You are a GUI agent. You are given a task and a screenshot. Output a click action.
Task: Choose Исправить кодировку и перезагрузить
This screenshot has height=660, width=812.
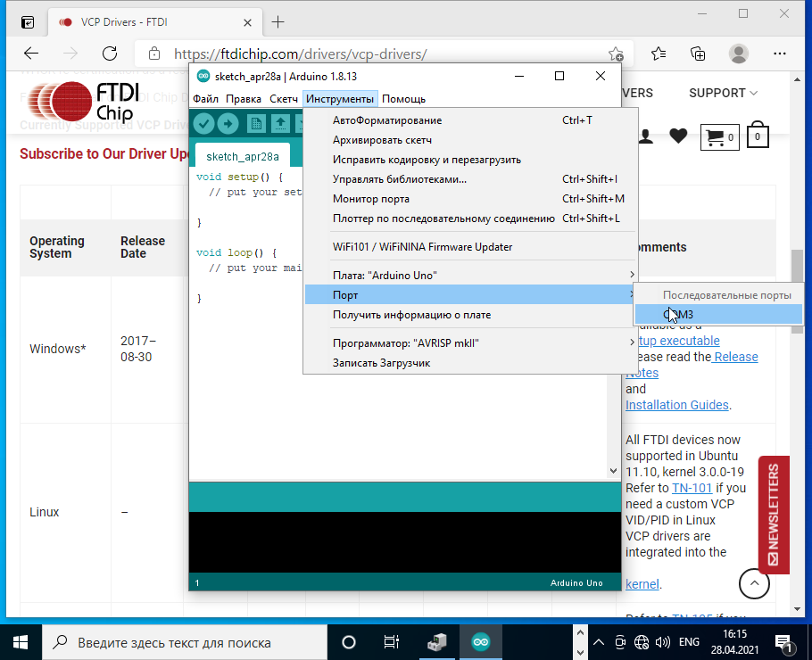click(470, 160)
